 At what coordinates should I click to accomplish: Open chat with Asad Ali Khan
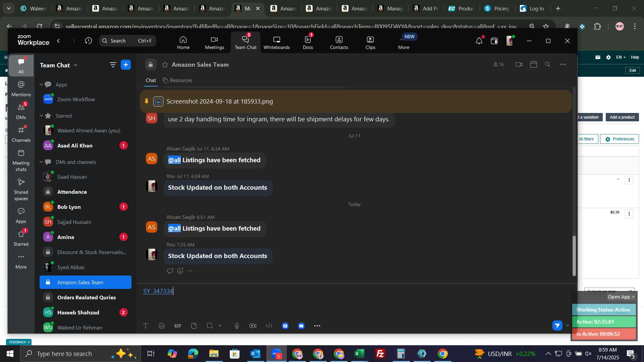(x=86, y=145)
